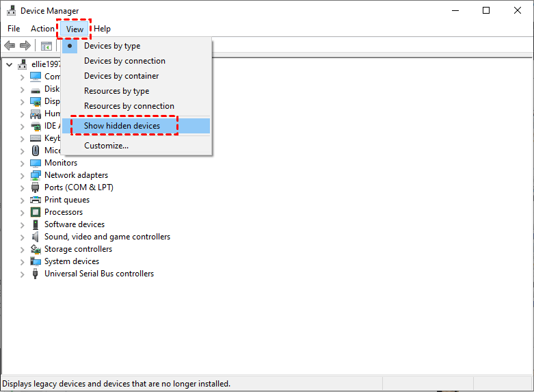Choose Devices by container
This screenshot has height=392, width=534.
136,76
